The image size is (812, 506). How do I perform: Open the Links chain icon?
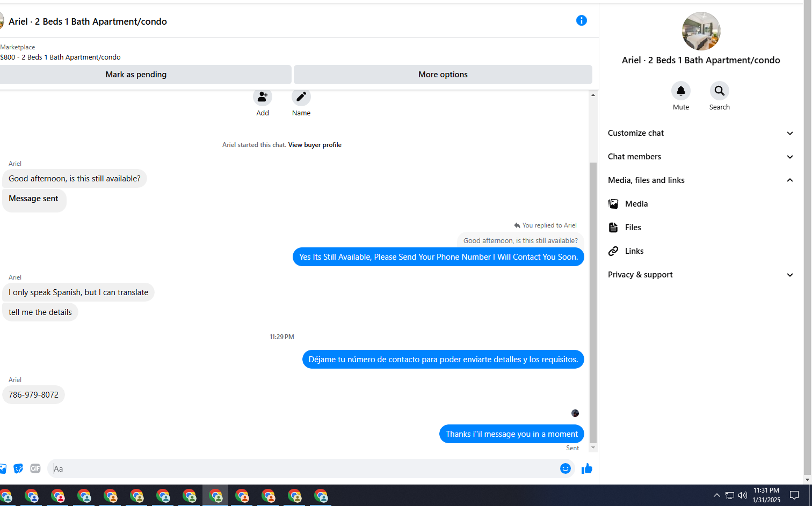[613, 251]
